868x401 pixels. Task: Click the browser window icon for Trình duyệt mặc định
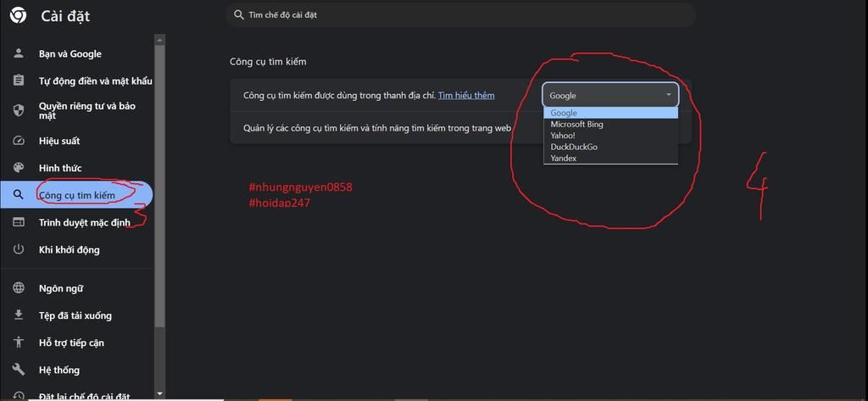19,222
